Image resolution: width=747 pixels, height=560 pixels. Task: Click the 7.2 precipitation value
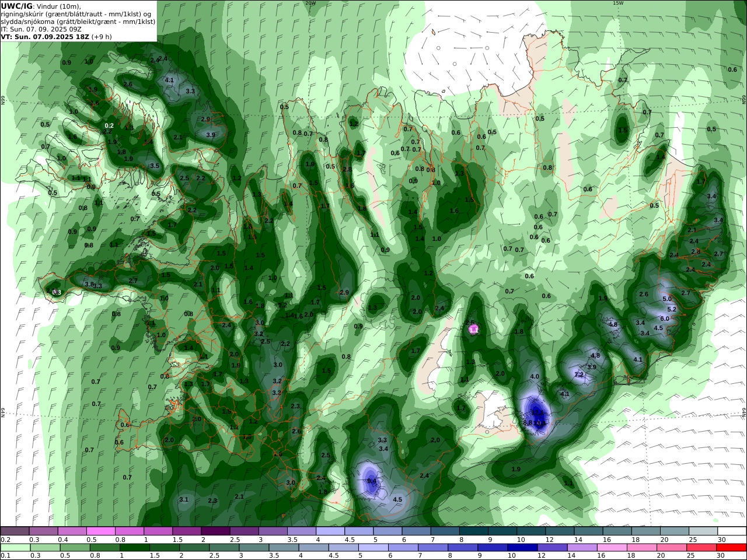579,374
